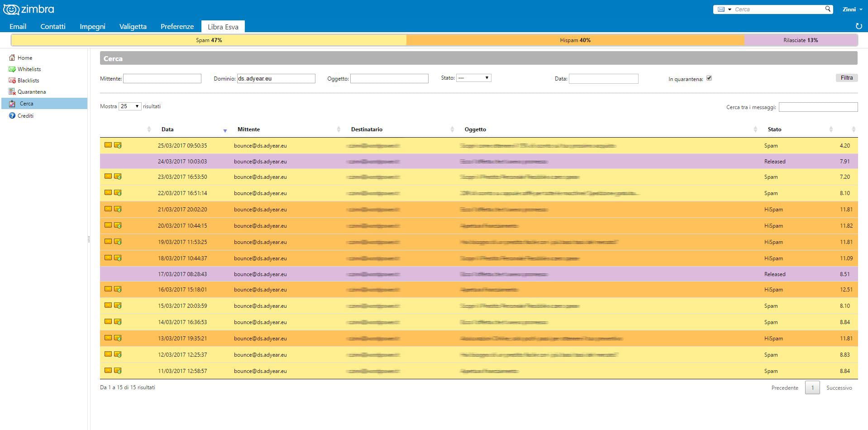The width and height of the screenshot is (868, 430).
Task: Click the search magnifier icon in top bar
Action: (x=828, y=9)
